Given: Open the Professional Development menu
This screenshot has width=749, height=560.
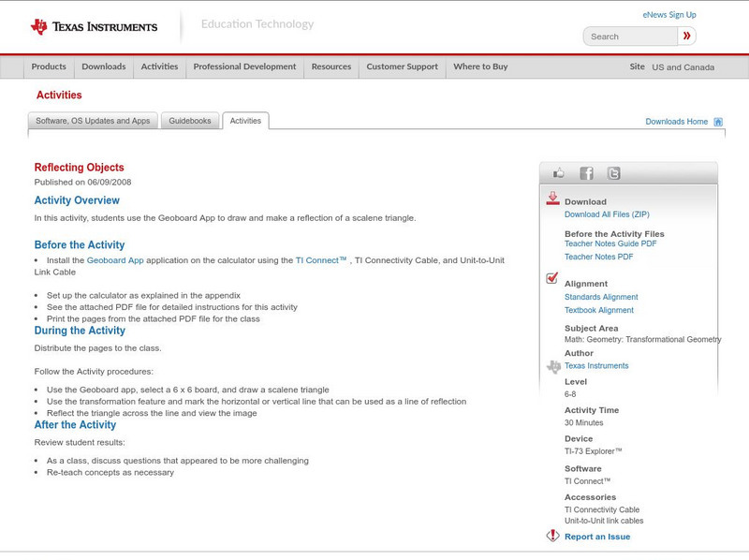Looking at the screenshot, I should tap(244, 66).
